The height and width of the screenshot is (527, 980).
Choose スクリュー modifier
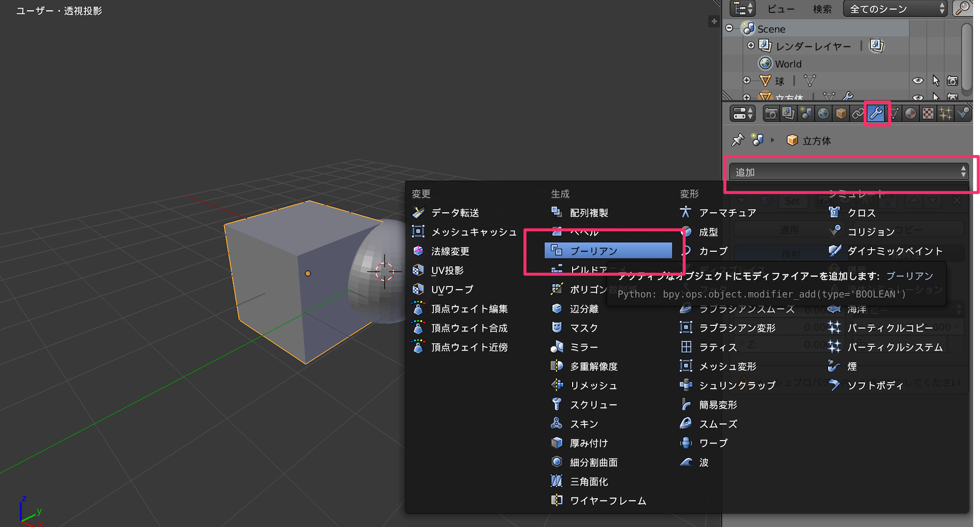click(x=608, y=405)
